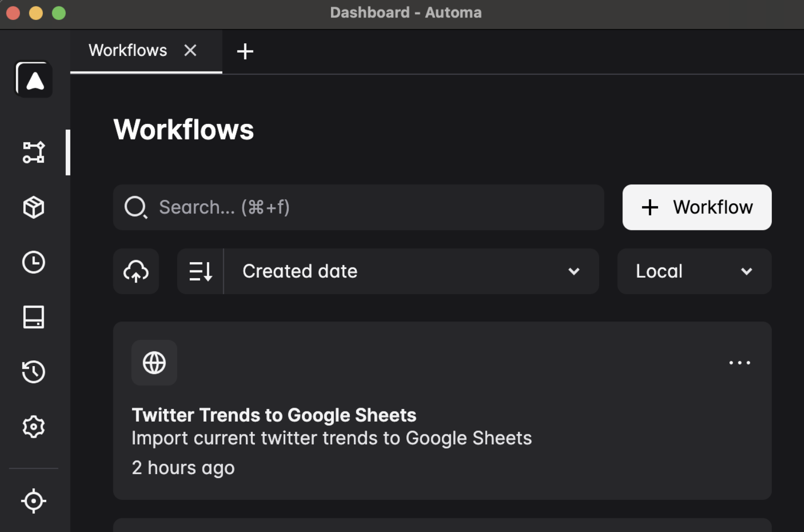Create a new Workflow

(697, 207)
